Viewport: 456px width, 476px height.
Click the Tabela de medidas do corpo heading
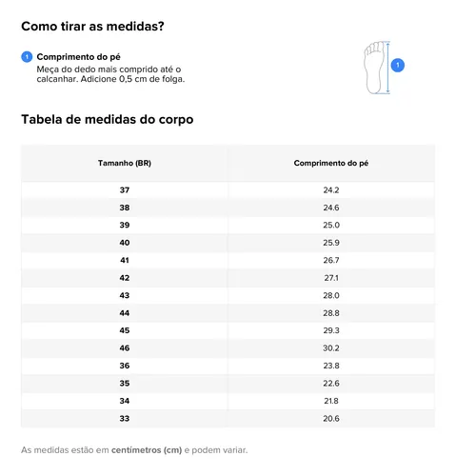point(108,120)
